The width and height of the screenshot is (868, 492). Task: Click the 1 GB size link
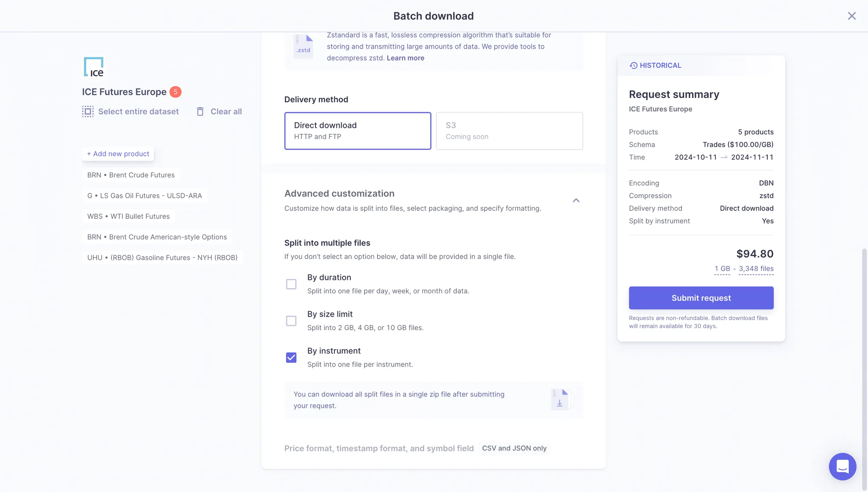[722, 268]
